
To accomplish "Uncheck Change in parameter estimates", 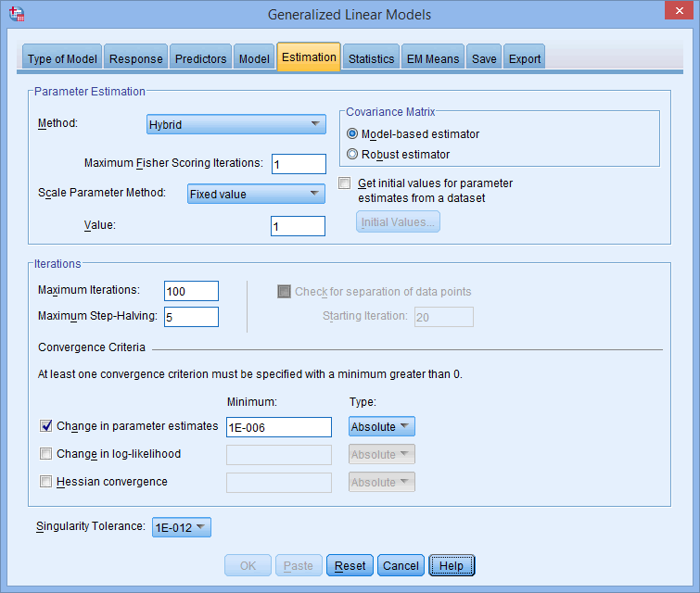I will 46,426.
